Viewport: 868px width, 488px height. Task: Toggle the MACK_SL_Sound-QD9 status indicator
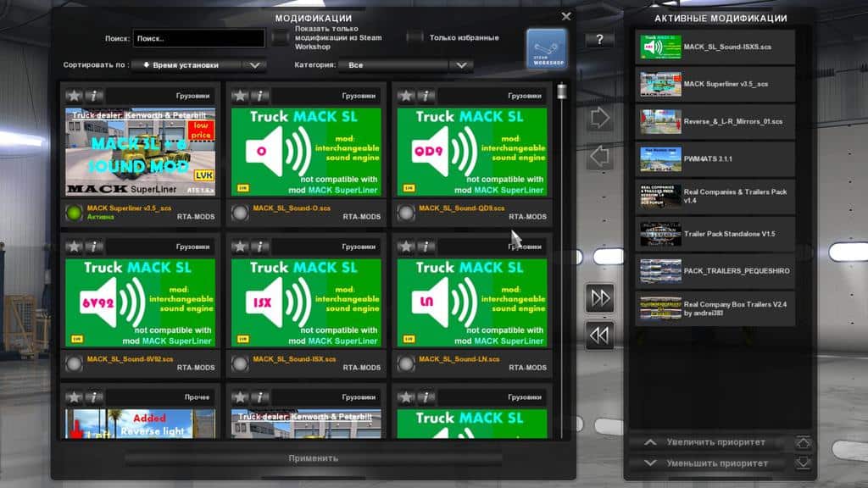point(406,212)
